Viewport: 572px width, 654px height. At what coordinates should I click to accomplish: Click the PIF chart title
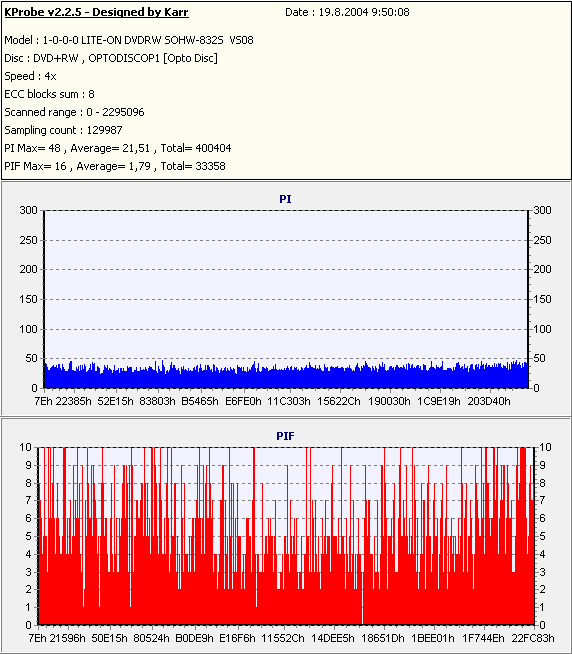(285, 436)
